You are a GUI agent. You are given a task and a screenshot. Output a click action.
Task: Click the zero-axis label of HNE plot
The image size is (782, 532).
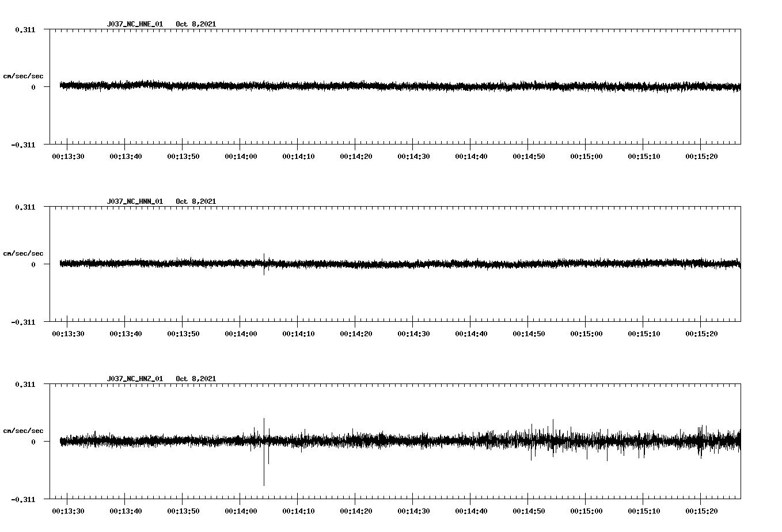[33, 87]
